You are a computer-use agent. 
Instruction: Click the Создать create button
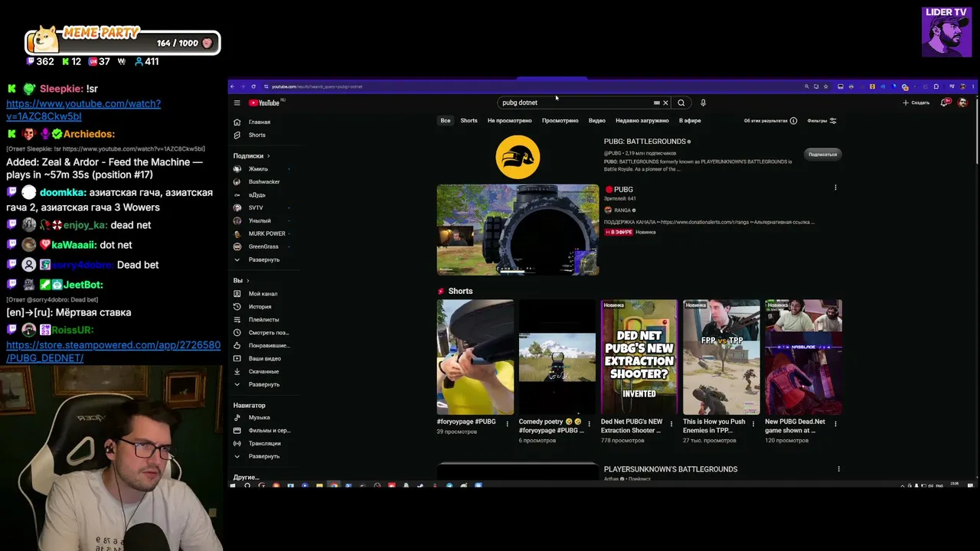click(x=916, y=103)
